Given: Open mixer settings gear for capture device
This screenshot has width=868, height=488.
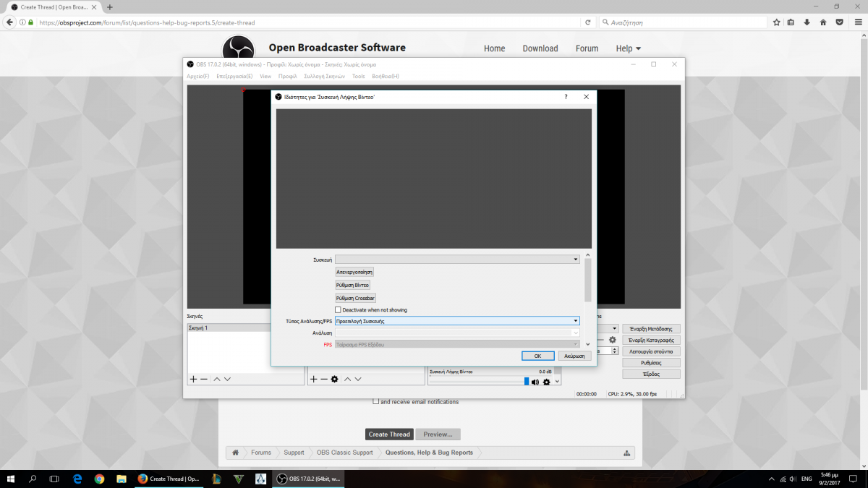Looking at the screenshot, I should click(547, 382).
